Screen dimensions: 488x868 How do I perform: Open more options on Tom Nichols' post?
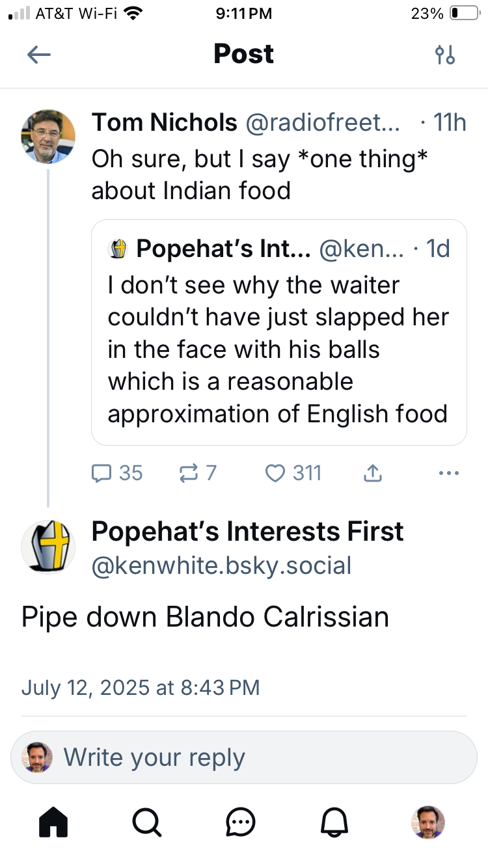449,473
